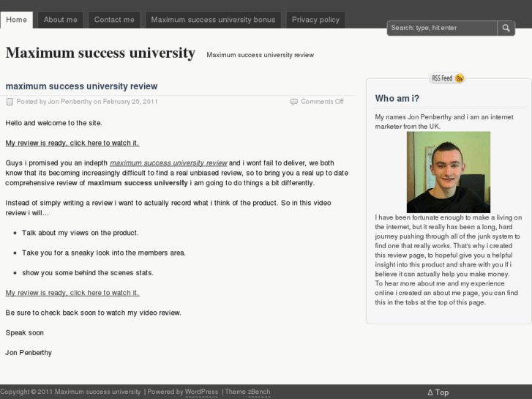The width and height of the screenshot is (532, 399).
Task: Click first 'My review is ready' link
Action: (72, 143)
